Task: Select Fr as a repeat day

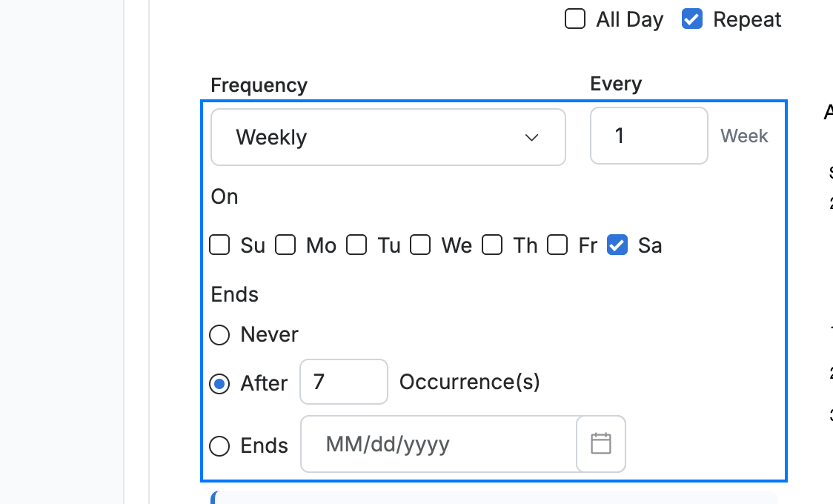Action: point(557,245)
